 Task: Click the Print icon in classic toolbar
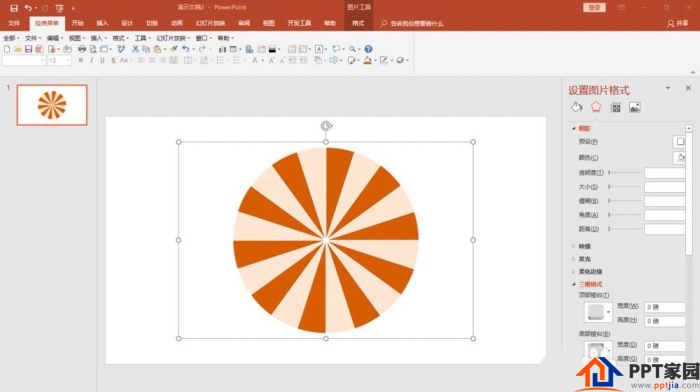pos(82,49)
